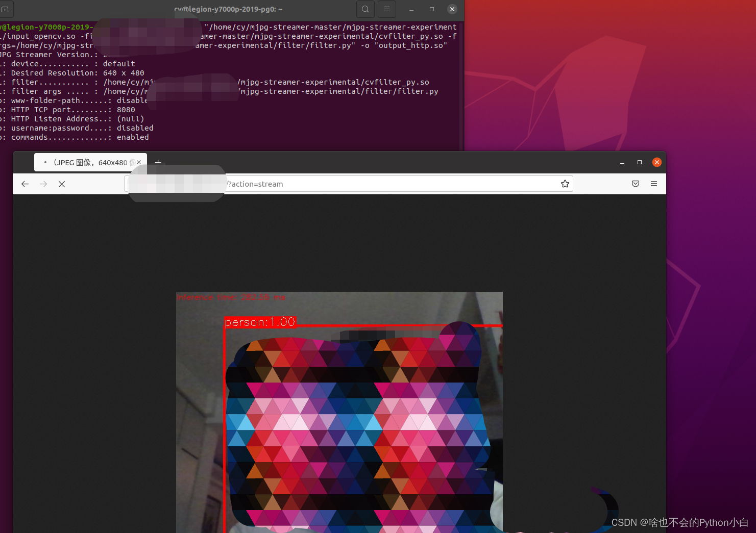The width and height of the screenshot is (756, 533).
Task: Click the inference time overlay text
Action: (x=231, y=297)
